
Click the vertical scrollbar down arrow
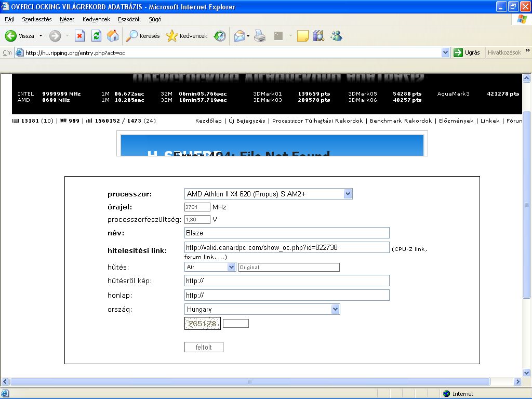click(527, 373)
